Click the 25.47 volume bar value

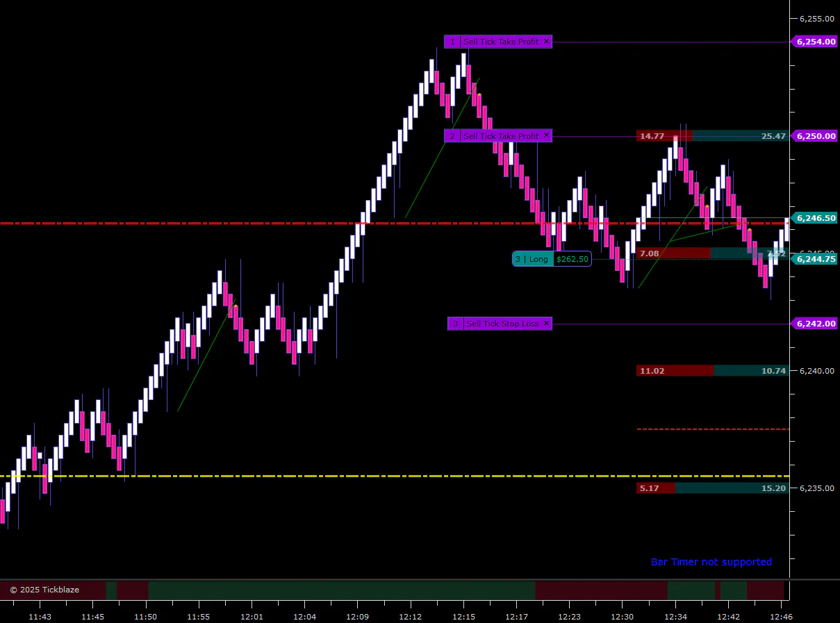773,136
